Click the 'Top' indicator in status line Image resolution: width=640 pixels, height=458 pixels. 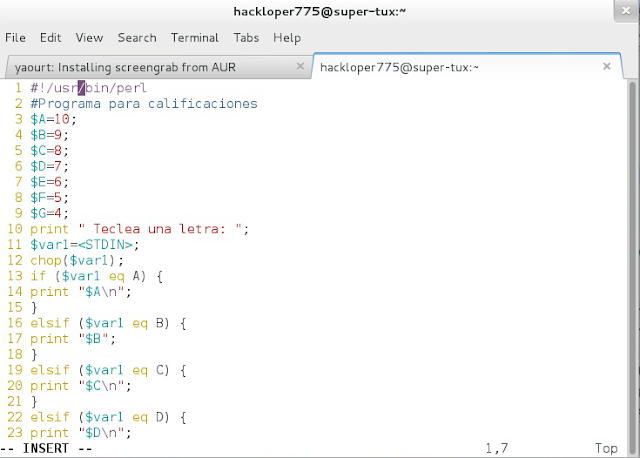(606, 448)
